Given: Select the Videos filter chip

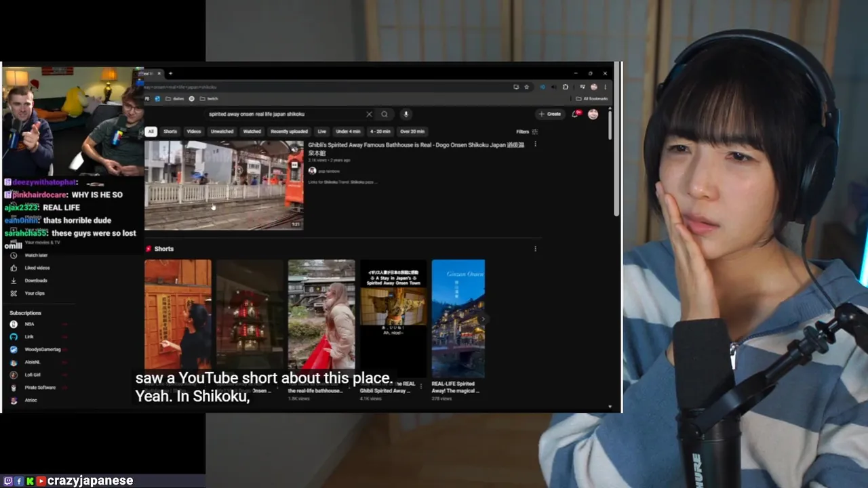Looking at the screenshot, I should 194,131.
